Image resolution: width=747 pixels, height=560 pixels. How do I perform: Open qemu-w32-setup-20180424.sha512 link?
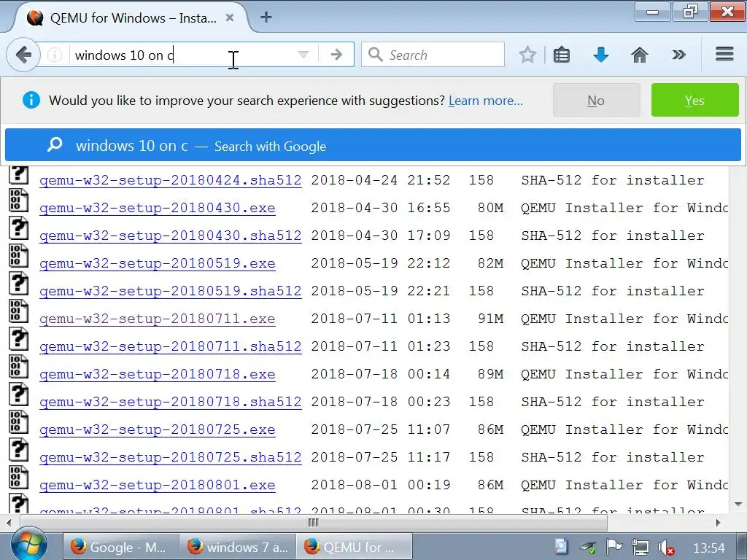[x=171, y=180]
